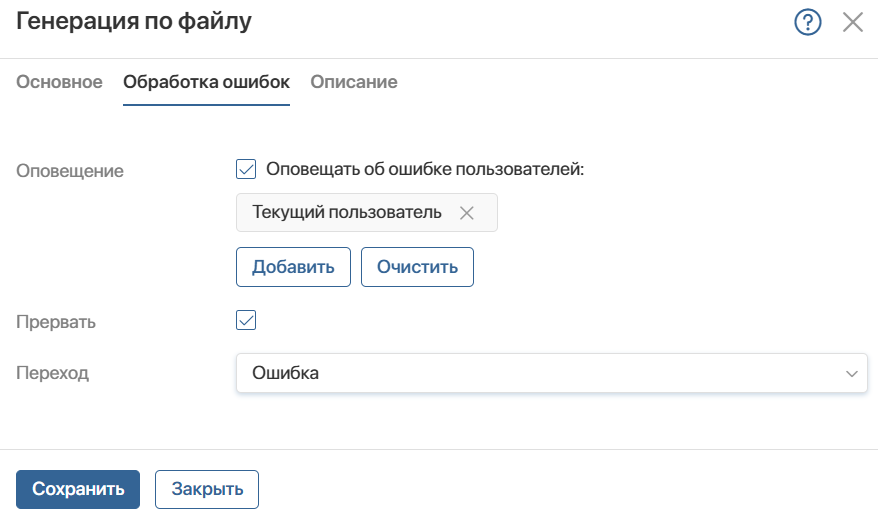Viewport: 878px width, 519px height.
Task: Click the Оповещать об ошибке пользователей label text
Action: point(425,169)
